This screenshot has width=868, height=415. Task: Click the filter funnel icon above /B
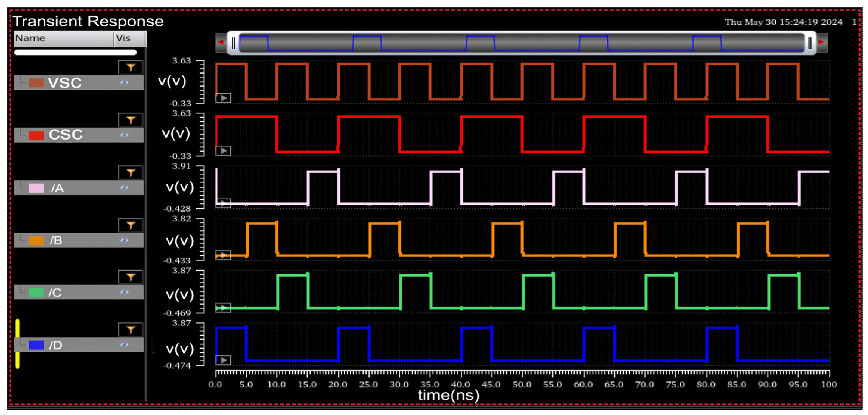(x=130, y=225)
